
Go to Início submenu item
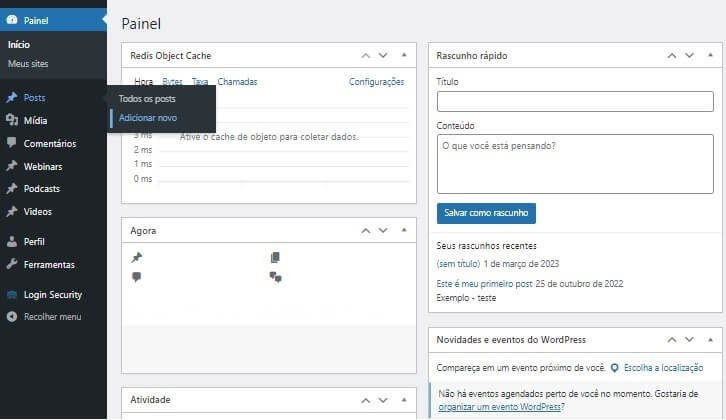pyautogui.click(x=19, y=44)
